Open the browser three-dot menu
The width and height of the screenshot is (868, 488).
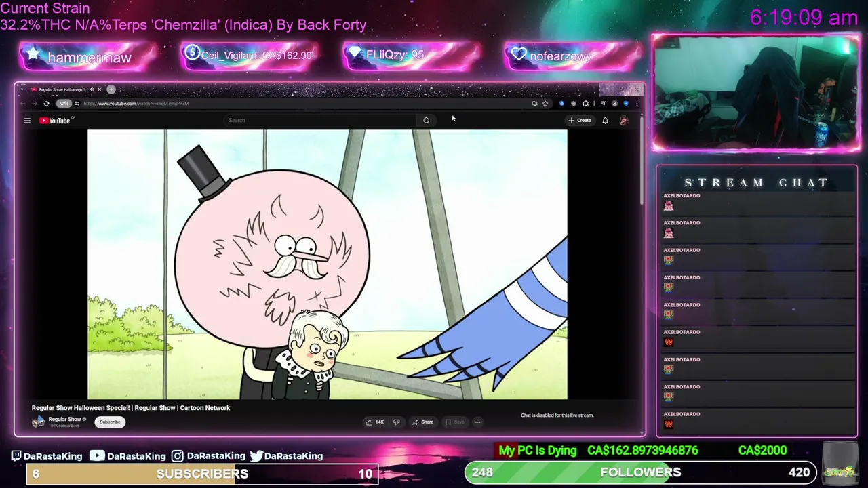point(636,104)
